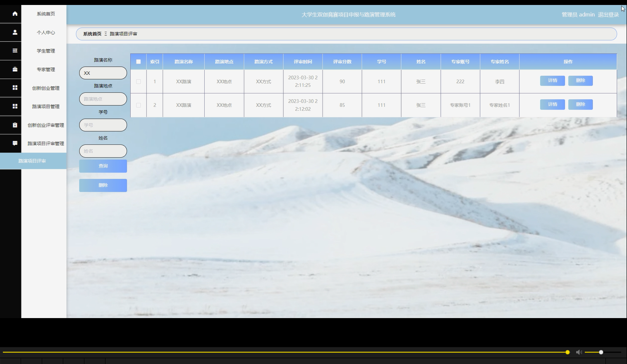Click 删除 for the row scored 85
Viewport: 627px width, 364px height.
(581, 104)
